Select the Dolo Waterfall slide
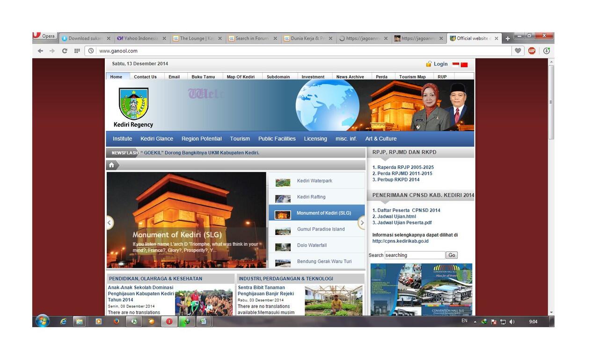The image size is (599, 364). pyautogui.click(x=317, y=246)
